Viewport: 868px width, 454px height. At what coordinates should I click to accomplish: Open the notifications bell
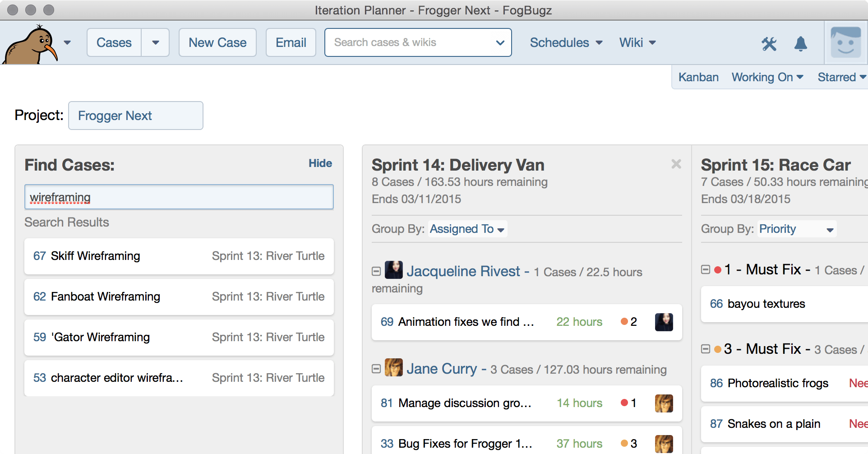pyautogui.click(x=801, y=44)
